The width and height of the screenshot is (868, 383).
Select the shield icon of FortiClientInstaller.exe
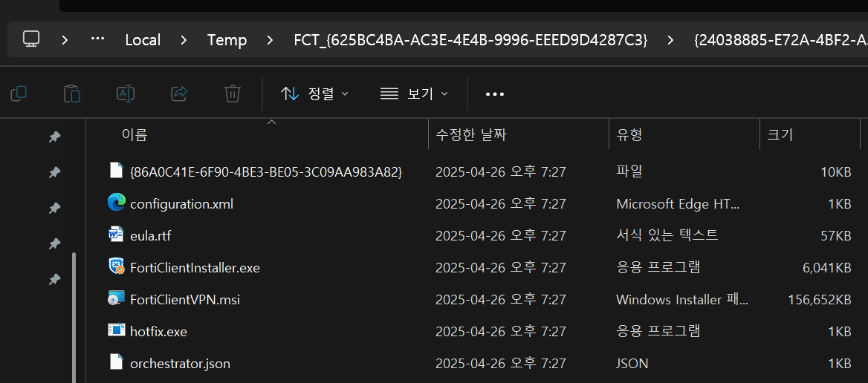(x=116, y=266)
